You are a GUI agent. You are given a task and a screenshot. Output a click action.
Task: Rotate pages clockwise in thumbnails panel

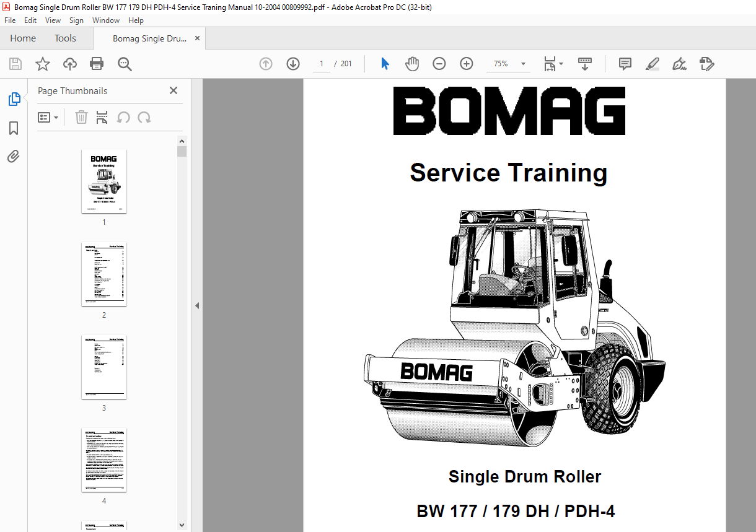click(144, 117)
